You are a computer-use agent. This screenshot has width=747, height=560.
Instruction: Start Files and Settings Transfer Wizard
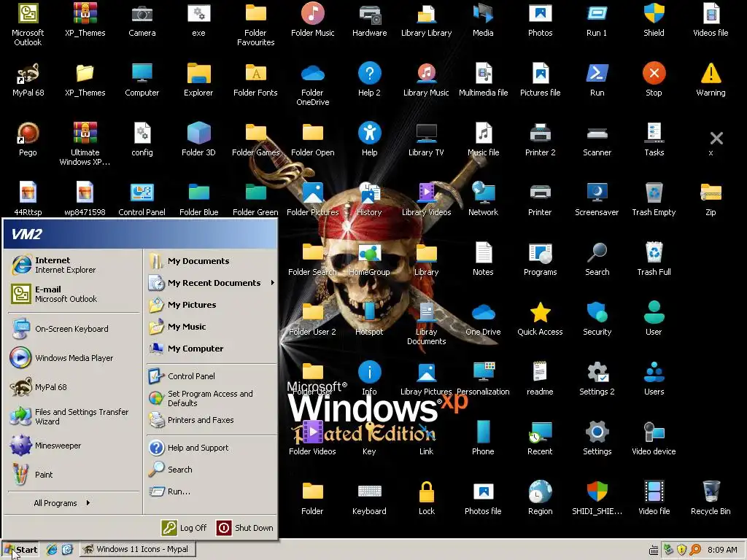[x=74, y=416]
